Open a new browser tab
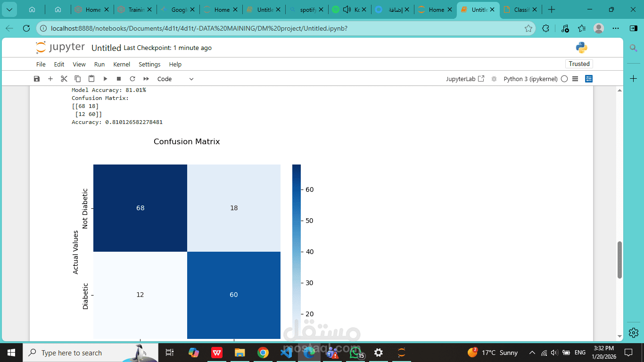Image resolution: width=644 pixels, height=362 pixels. (552, 9)
